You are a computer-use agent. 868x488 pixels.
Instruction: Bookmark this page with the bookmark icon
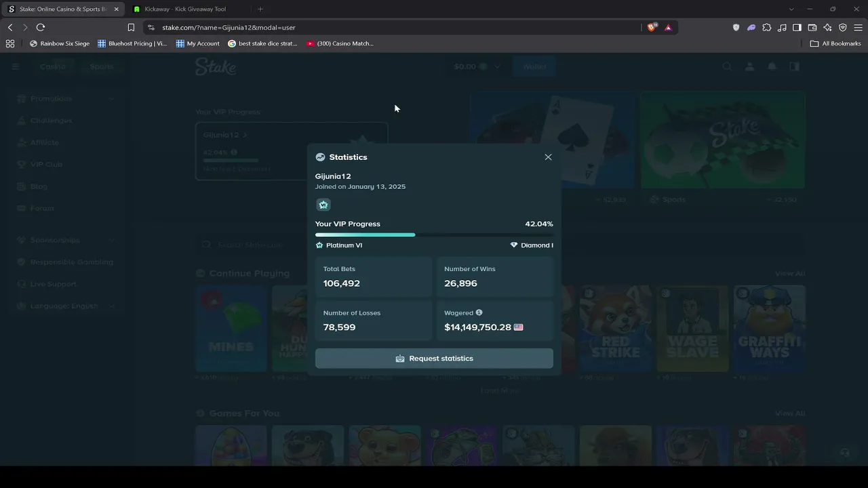(131, 27)
